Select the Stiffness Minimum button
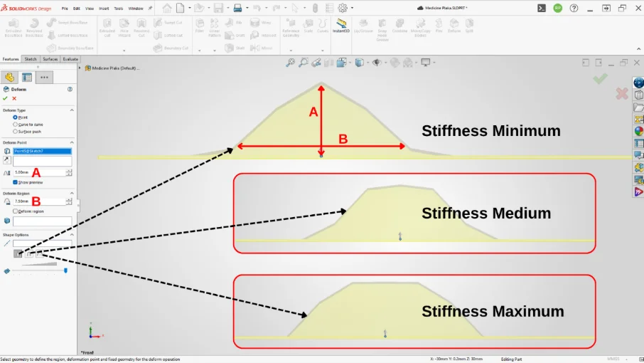 point(18,253)
